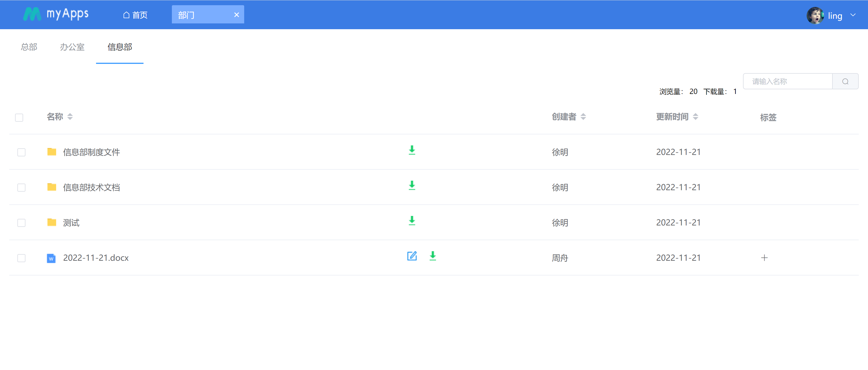The width and height of the screenshot is (868, 370).
Task: Switch to the 总部 tab
Action: [29, 47]
